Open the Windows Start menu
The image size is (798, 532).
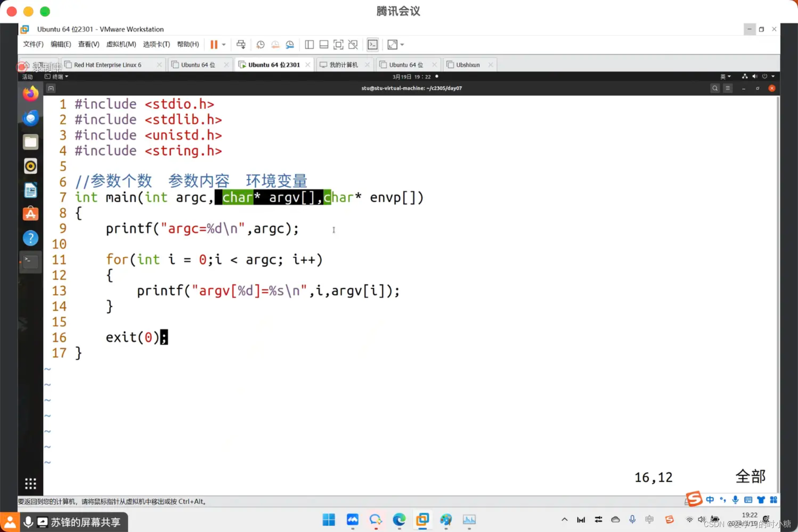[329, 520]
